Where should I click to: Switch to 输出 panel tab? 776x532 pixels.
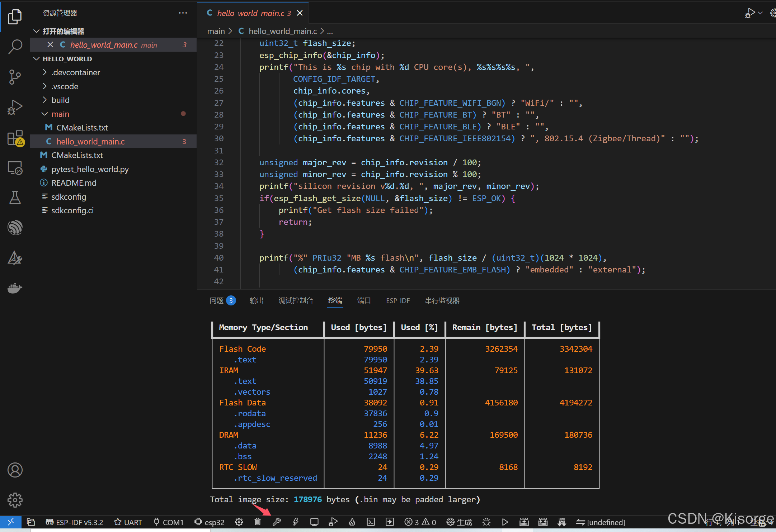click(x=257, y=300)
